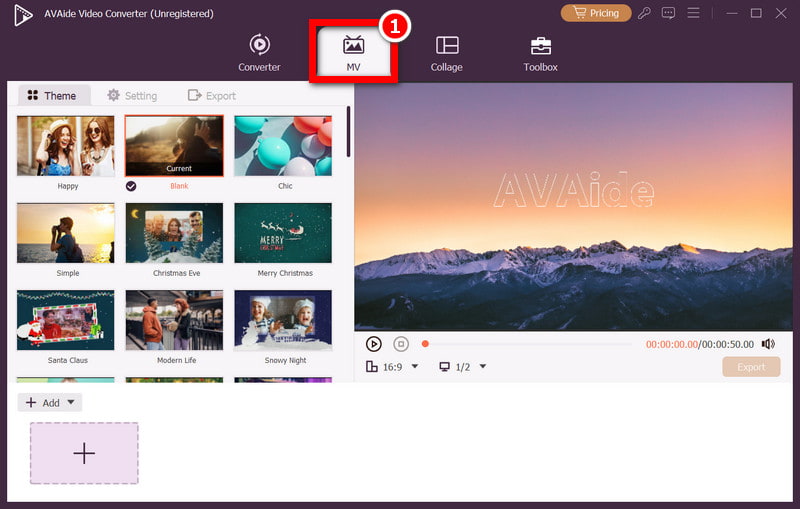Open the hamburger menu icon
This screenshot has width=800, height=509.
click(x=693, y=13)
